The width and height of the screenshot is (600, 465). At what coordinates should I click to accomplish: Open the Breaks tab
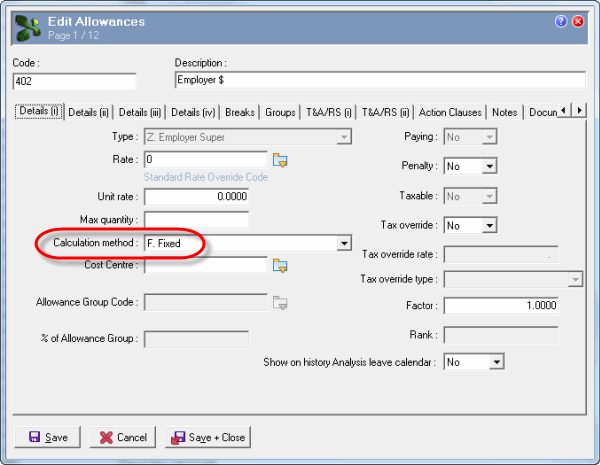point(241,113)
